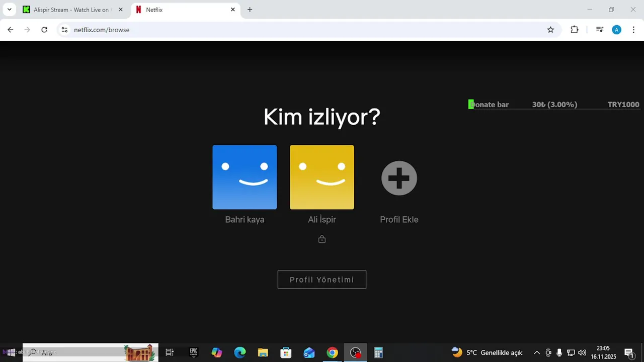Open File Explorer from the taskbar

[x=263, y=352]
